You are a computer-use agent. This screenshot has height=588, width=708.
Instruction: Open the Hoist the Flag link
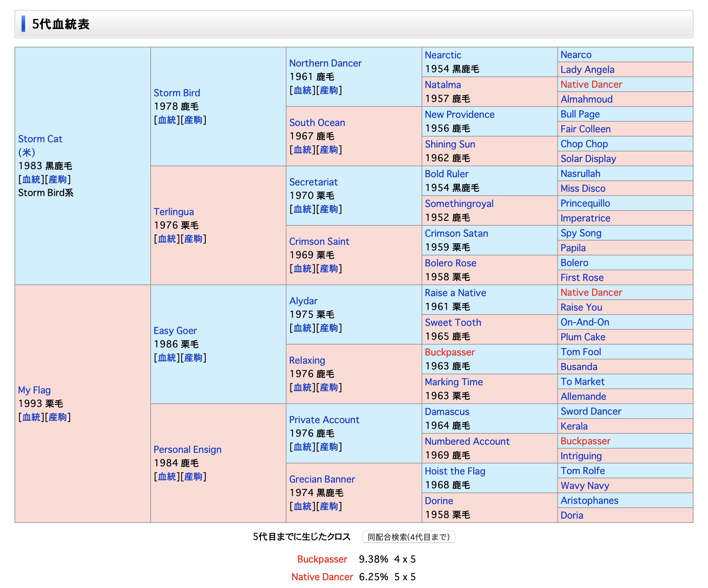[455, 471]
